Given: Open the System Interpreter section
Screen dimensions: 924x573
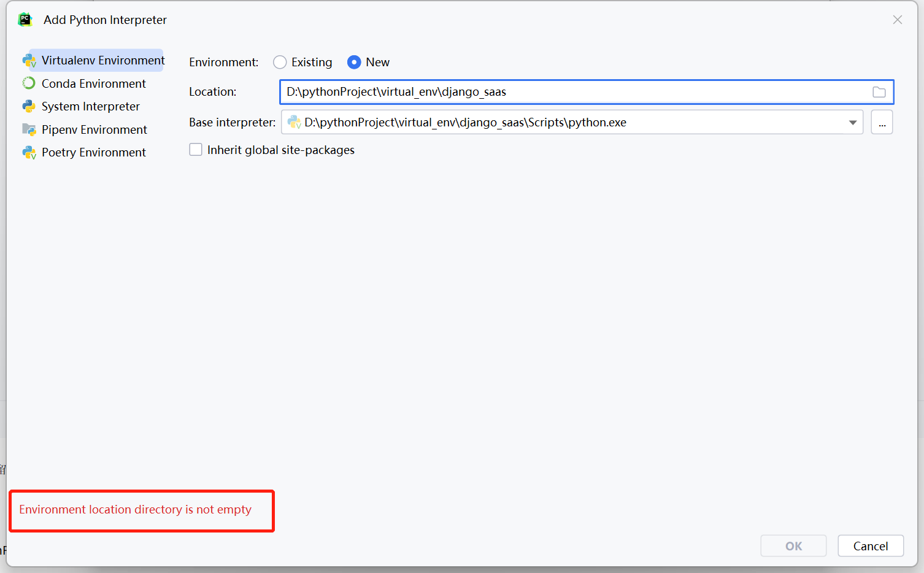Looking at the screenshot, I should point(90,107).
